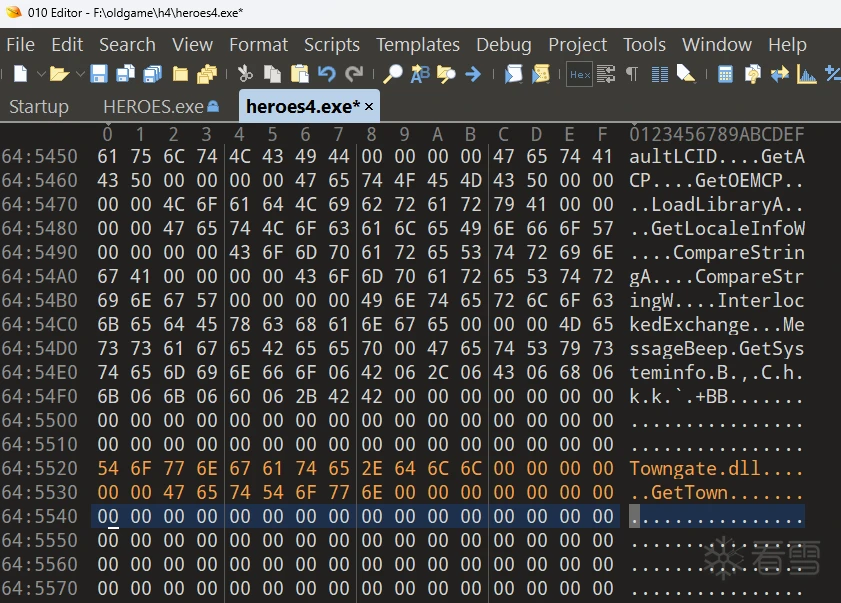This screenshot has height=603, width=841.
Task: Open the View menu
Action: [193, 45]
